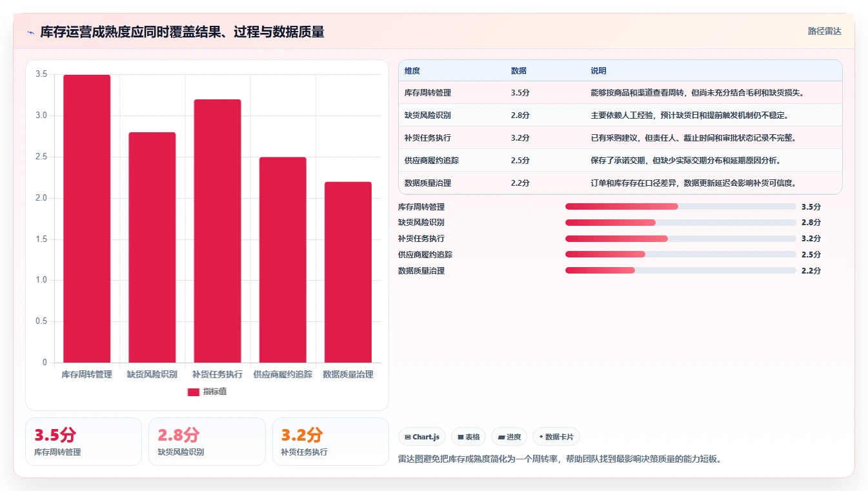Click the 数据质量治理 x-axis label under the chart
This screenshot has height=491, width=868.
point(348,374)
